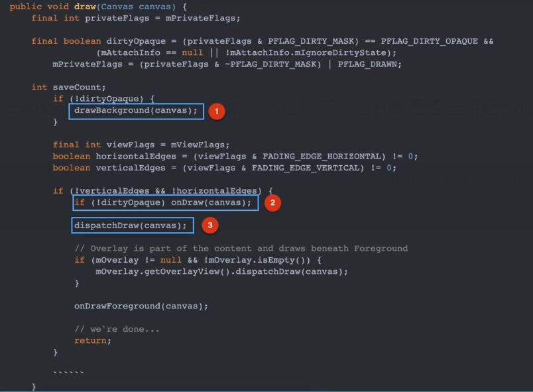The height and width of the screenshot is (392, 533).
Task: Click the row of backticks near the bottom
Action: coord(69,373)
